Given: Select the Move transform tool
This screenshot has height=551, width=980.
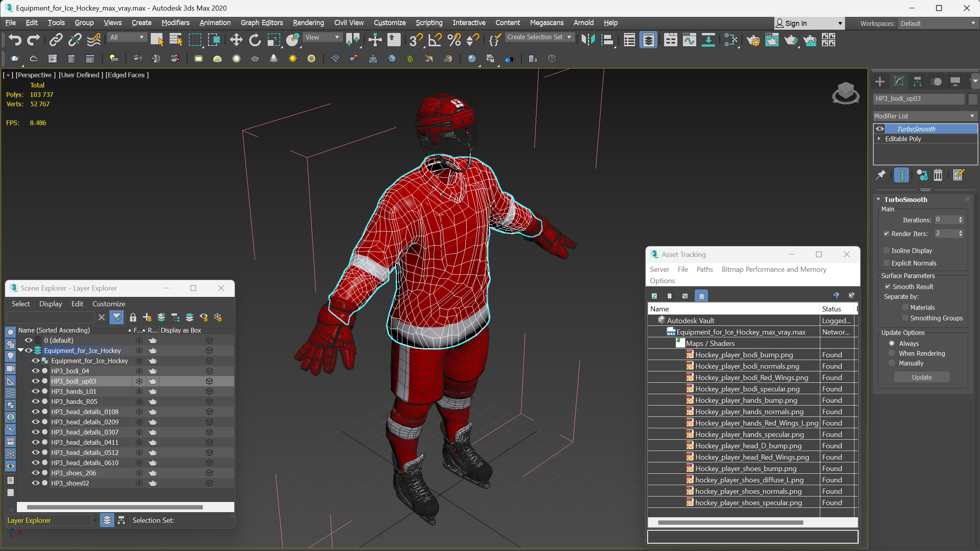Looking at the screenshot, I should click(236, 40).
